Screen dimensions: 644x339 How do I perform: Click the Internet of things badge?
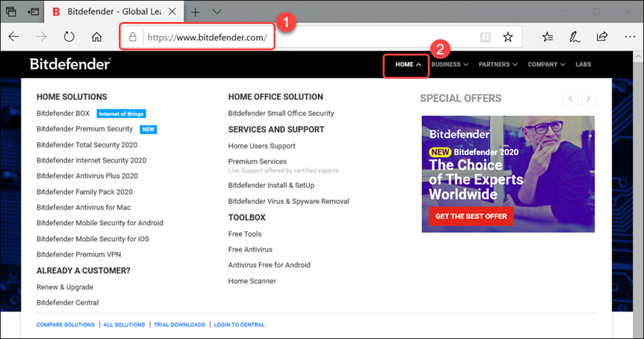click(121, 114)
